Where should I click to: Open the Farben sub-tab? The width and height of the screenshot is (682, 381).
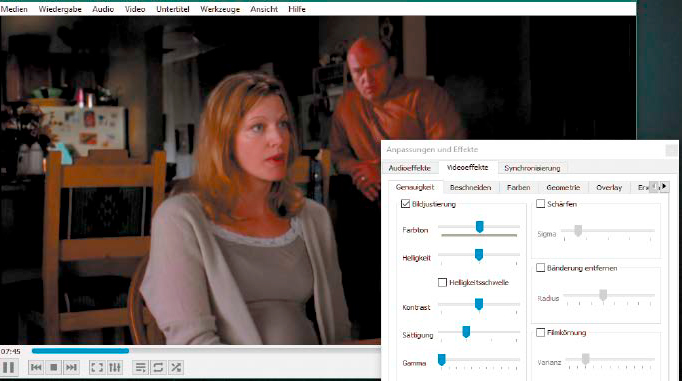tap(518, 187)
